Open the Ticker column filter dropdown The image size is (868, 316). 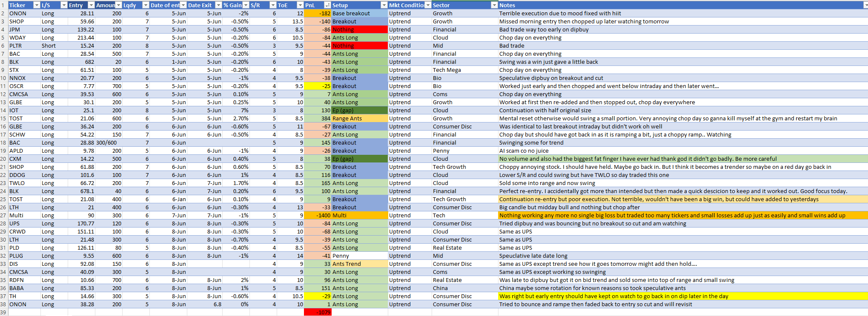click(x=37, y=5)
